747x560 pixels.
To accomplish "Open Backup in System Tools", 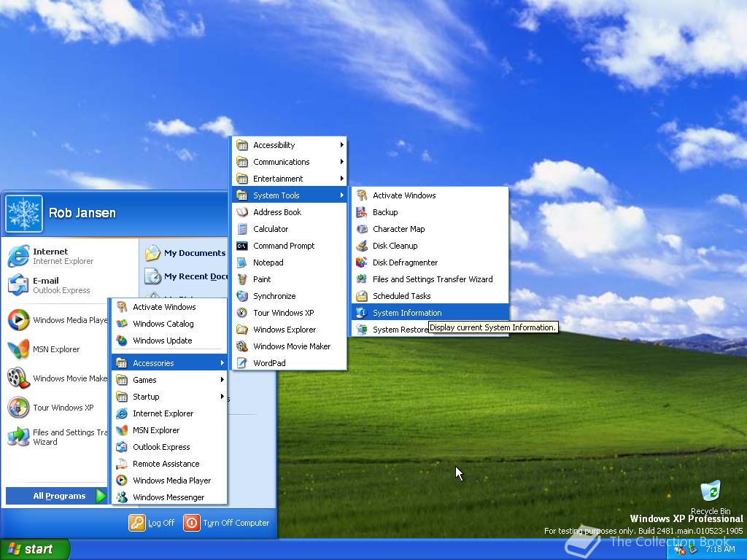I will [x=430, y=212].
